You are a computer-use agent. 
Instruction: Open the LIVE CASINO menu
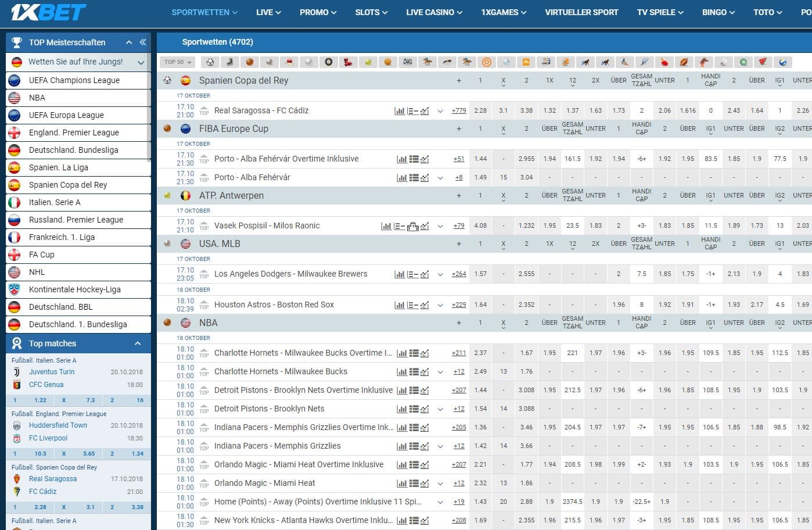pos(434,12)
